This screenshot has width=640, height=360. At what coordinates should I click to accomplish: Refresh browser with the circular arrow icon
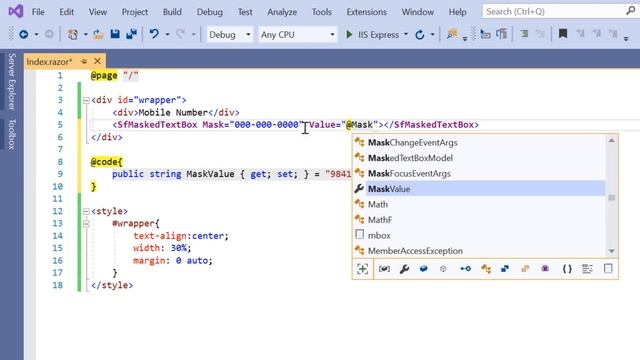coord(420,35)
